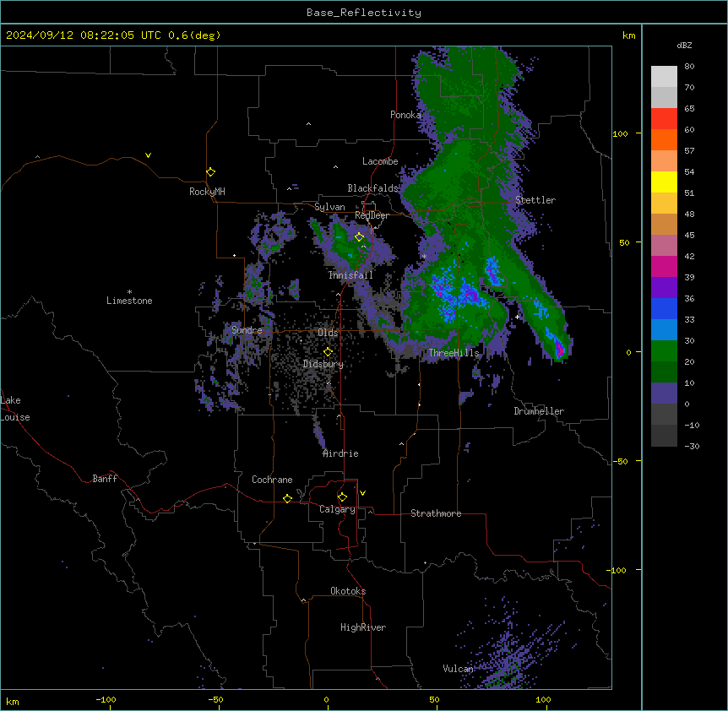Viewport: 728px width, 711px height.
Task: Click the Calgary city label
Action: 337,509
